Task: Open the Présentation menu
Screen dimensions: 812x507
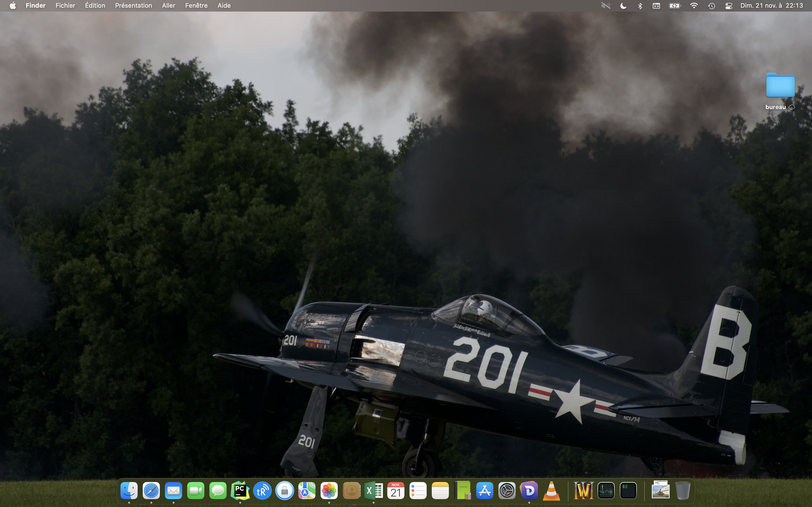Action: point(133,6)
